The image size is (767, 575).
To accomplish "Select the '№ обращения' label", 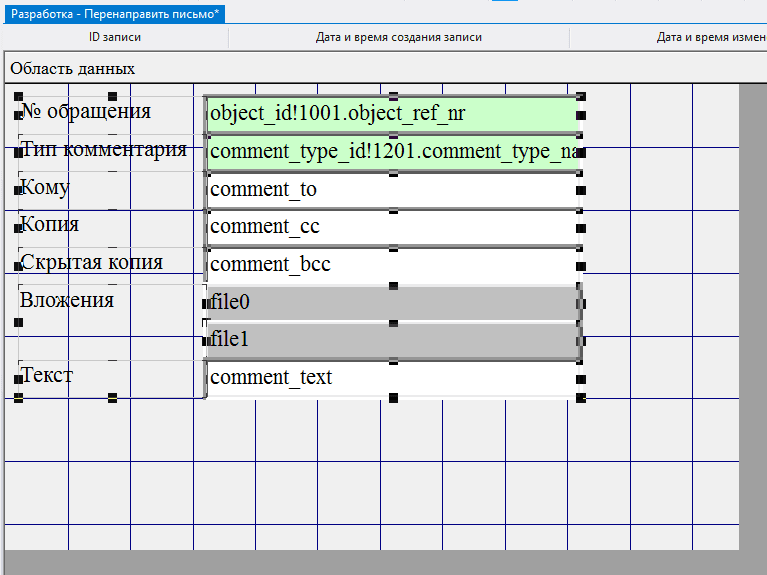I will click(x=86, y=111).
